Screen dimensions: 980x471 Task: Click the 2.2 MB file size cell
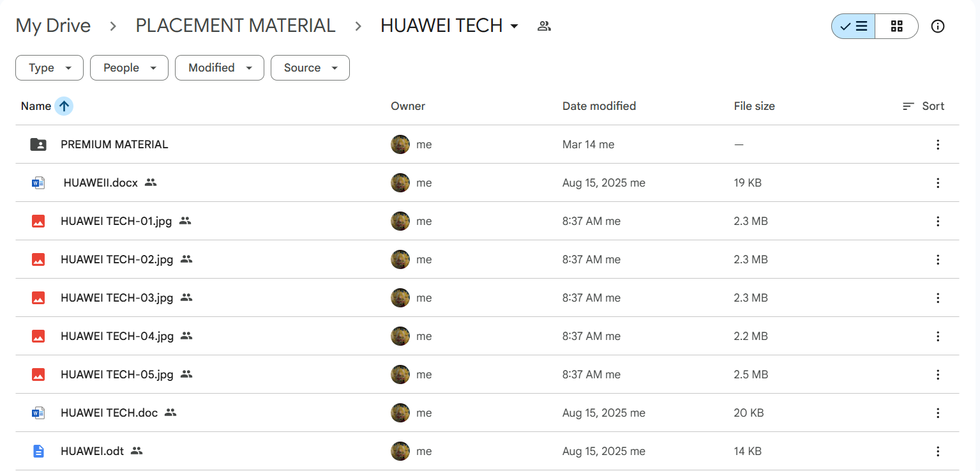[x=751, y=336]
